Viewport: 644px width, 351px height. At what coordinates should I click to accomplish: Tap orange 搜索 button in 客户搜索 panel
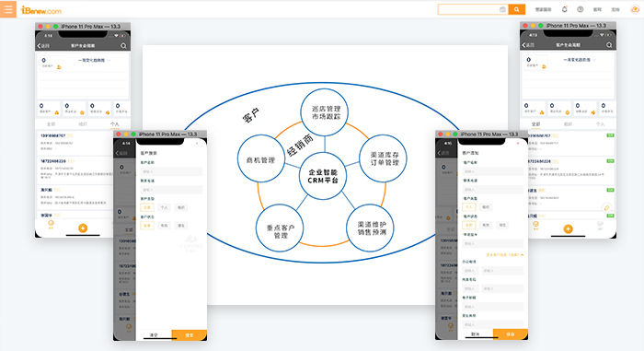[x=189, y=335]
